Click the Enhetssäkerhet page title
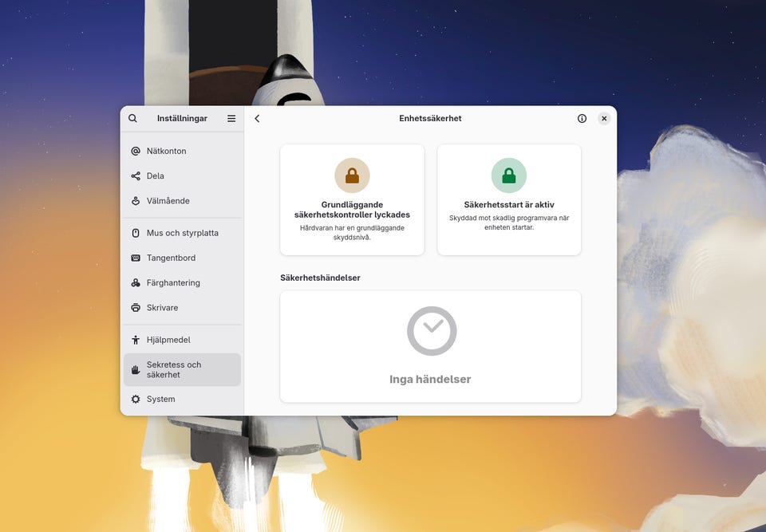Viewport: 766px width, 532px height. click(x=430, y=118)
